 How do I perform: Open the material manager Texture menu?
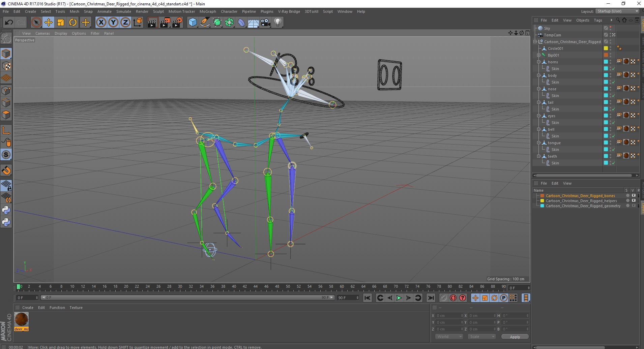(x=76, y=308)
